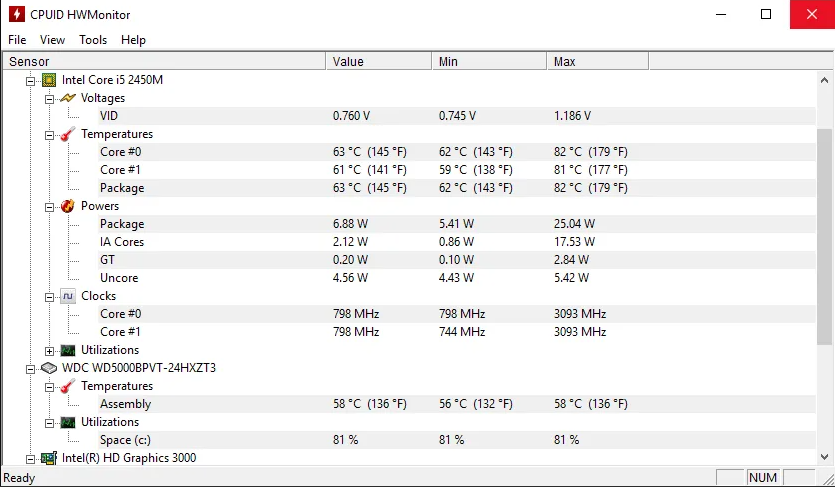Click the Max column header

click(x=598, y=62)
